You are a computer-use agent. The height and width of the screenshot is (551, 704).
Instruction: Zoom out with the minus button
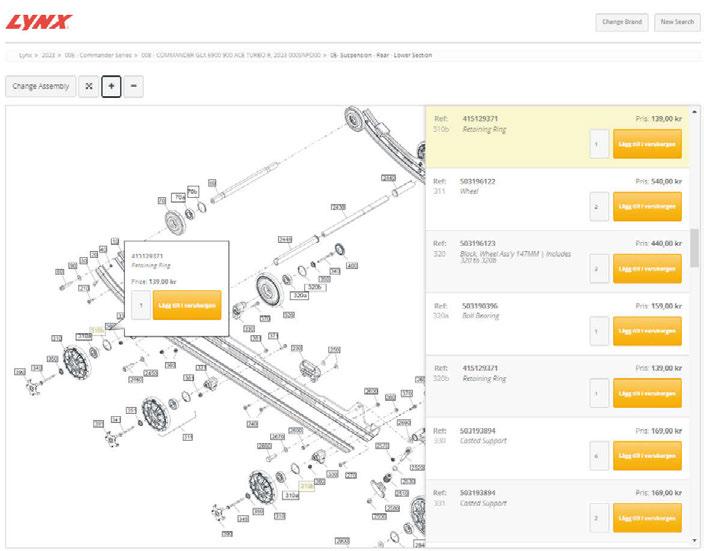pos(133,86)
